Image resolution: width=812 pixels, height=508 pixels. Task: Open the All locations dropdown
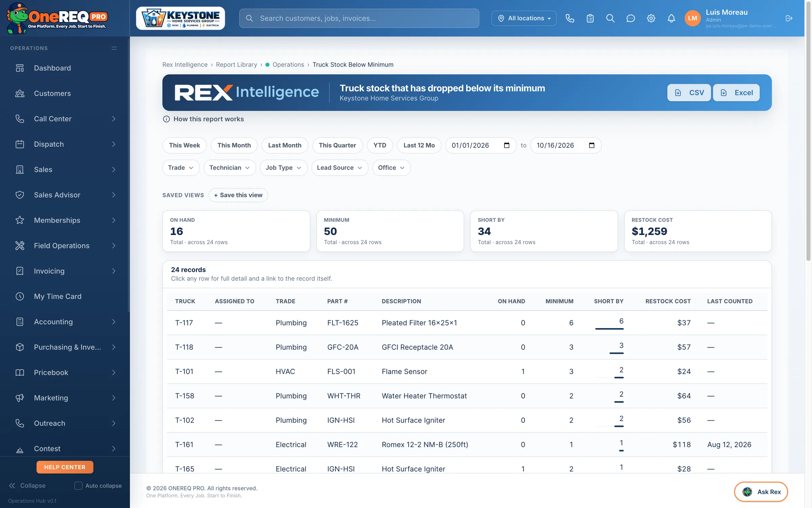524,18
